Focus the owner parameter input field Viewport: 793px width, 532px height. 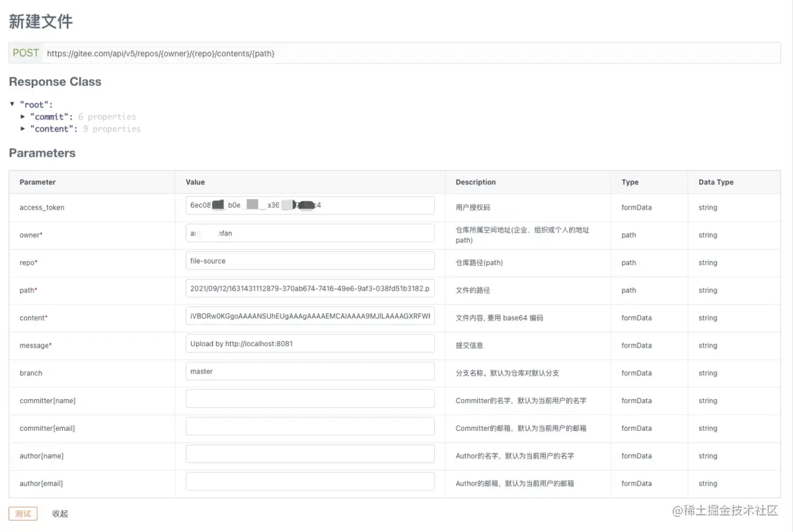(309, 233)
